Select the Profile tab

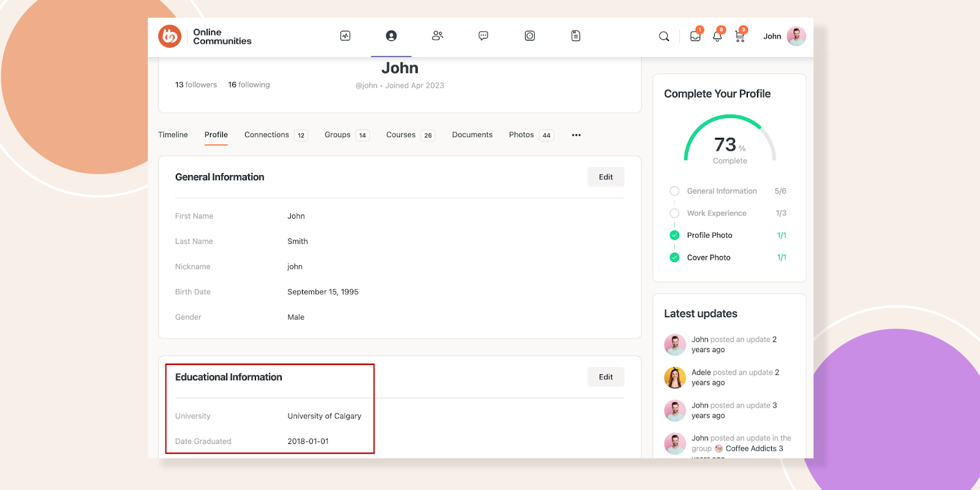(216, 135)
